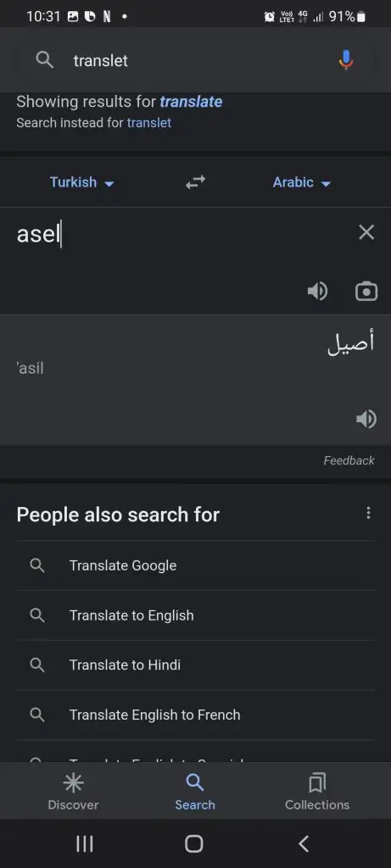Screen dimensions: 391x868
Task: Choose Translate English to French suggestion
Action: coord(195,715)
